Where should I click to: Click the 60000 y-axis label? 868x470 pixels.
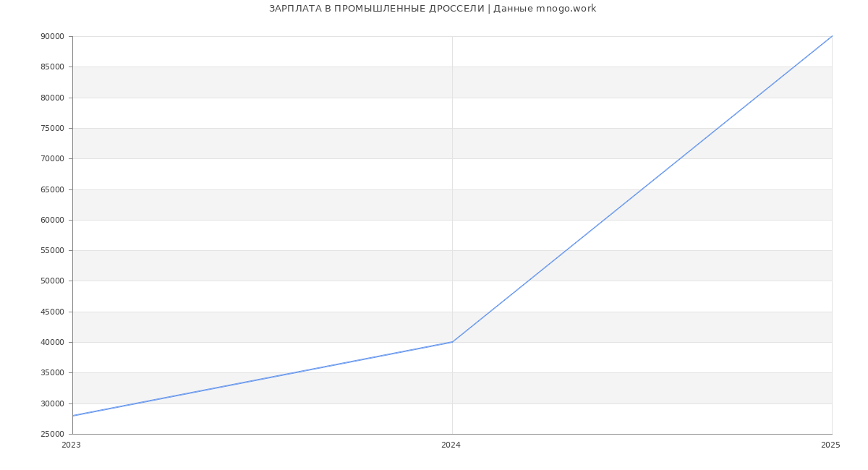tap(52, 220)
